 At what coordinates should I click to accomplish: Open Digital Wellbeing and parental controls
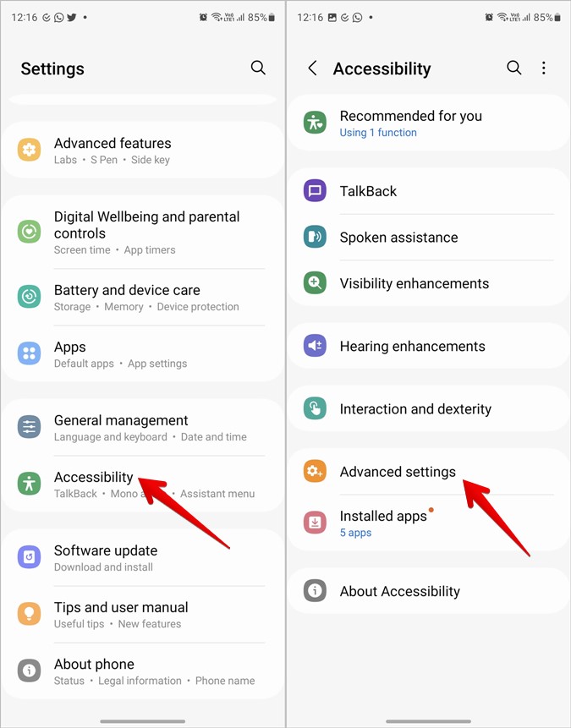pos(143,233)
